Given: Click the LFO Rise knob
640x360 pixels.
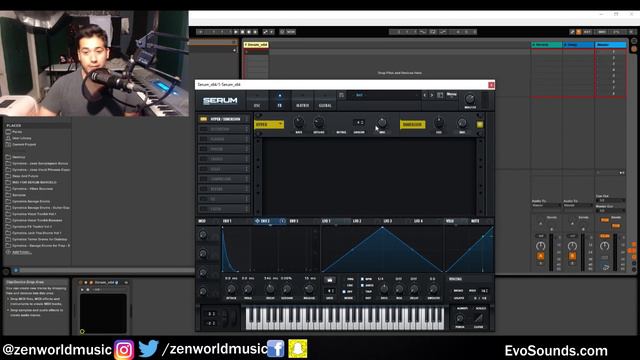Looking at the screenshot, I should pos(399,289).
